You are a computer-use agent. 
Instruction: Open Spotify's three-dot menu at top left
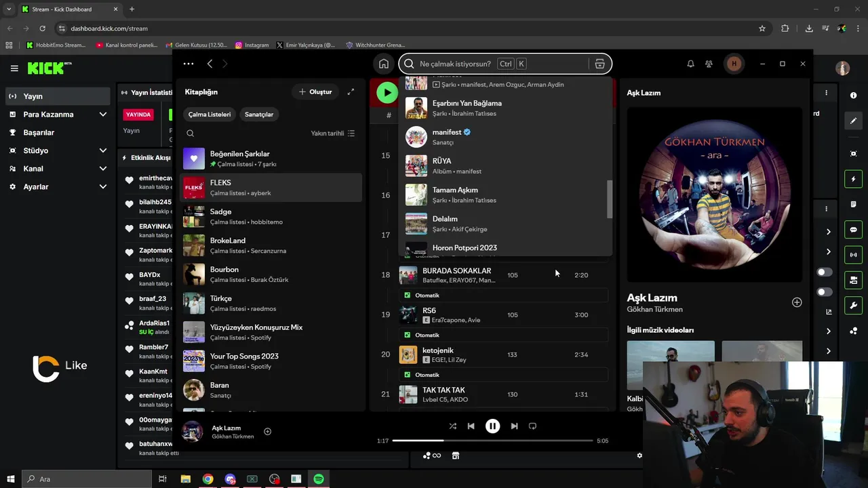click(x=189, y=64)
